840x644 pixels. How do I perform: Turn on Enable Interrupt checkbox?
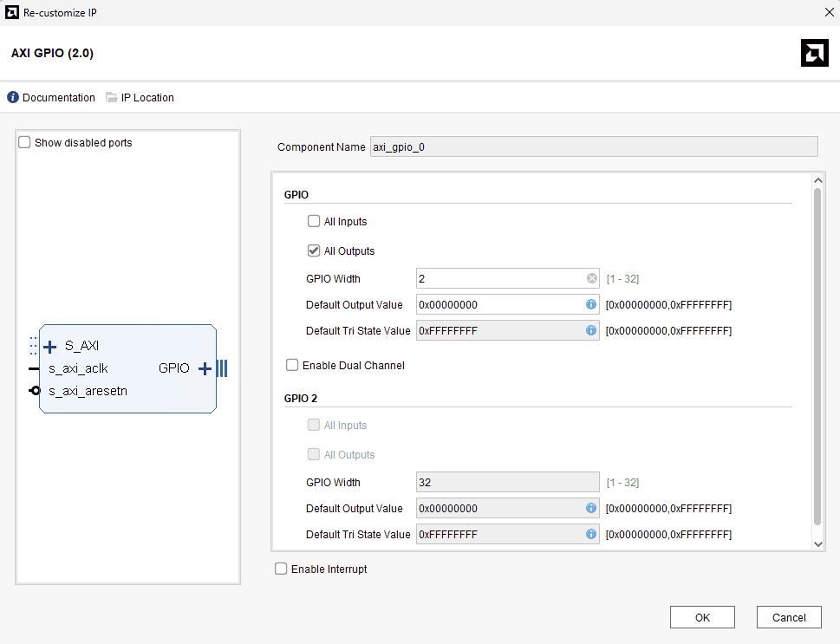[x=281, y=569]
